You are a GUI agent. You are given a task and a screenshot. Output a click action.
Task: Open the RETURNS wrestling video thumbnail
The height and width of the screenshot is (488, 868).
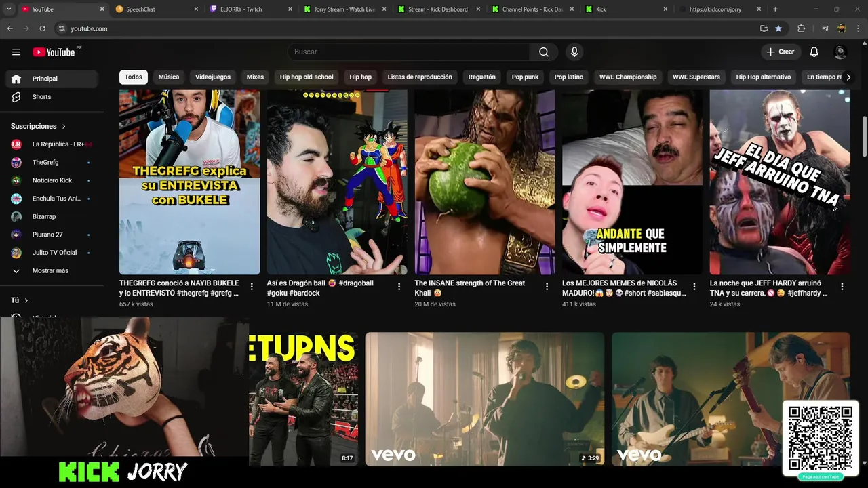pos(303,399)
